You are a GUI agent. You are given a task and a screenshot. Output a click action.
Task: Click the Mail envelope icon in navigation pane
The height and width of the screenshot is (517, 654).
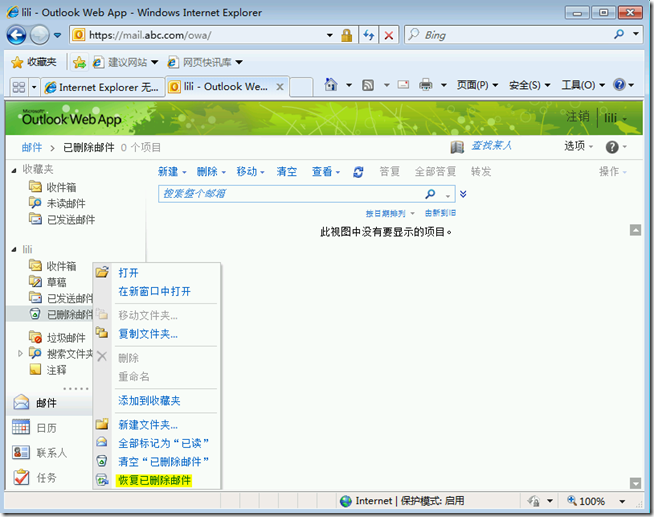21,402
